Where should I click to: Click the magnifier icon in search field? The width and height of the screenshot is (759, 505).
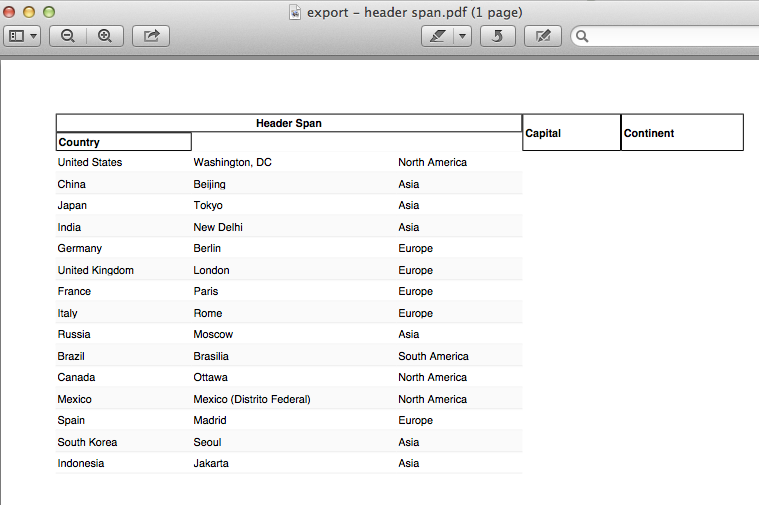(582, 37)
